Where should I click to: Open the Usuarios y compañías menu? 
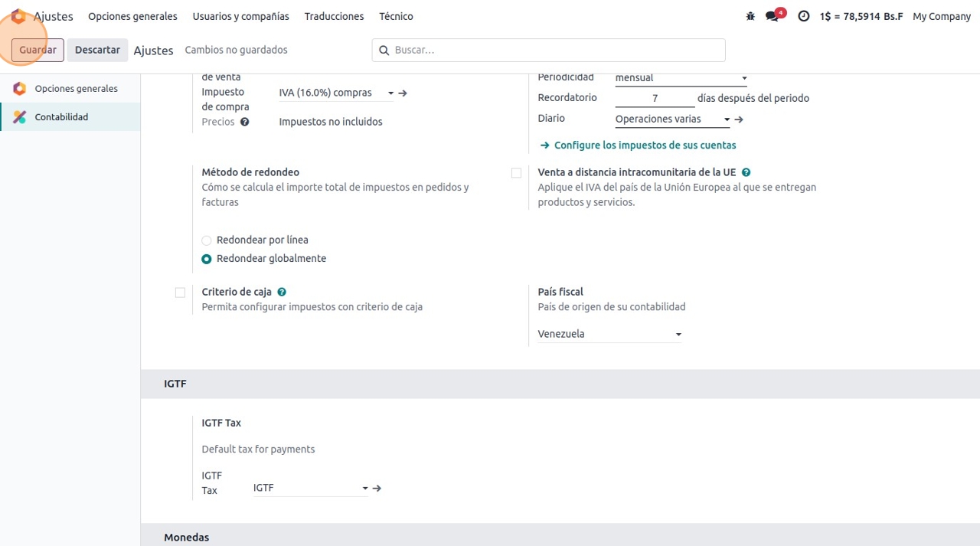pos(241,16)
